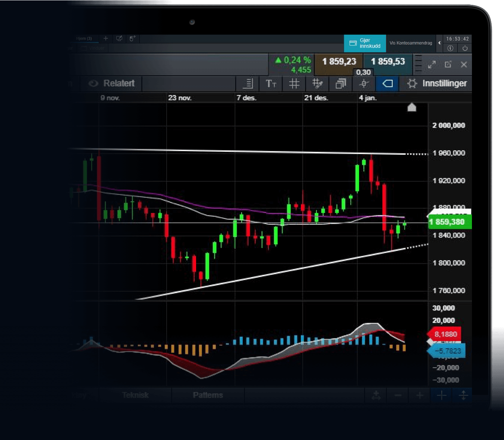
Task: Click the power/logout icon top right
Action: [x=465, y=48]
